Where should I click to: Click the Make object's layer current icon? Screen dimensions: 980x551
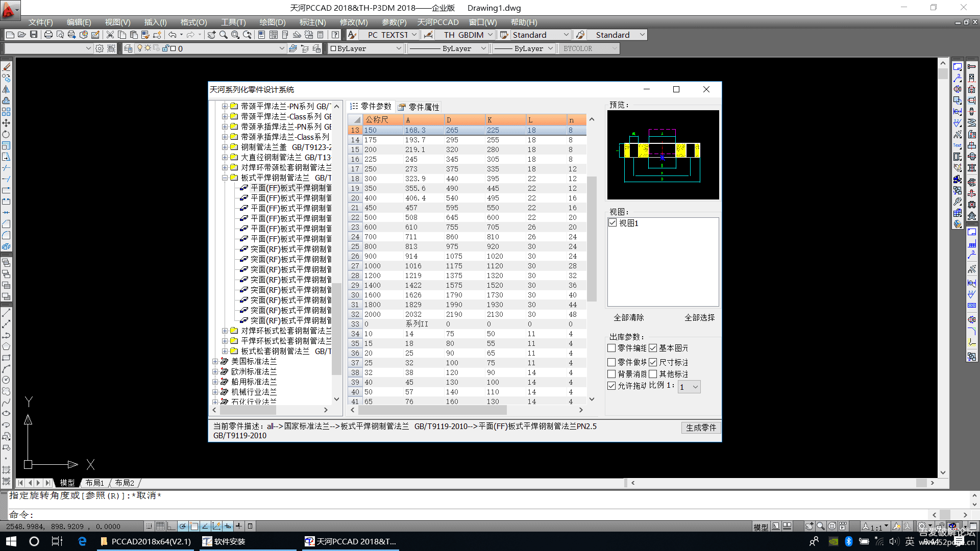click(x=293, y=48)
